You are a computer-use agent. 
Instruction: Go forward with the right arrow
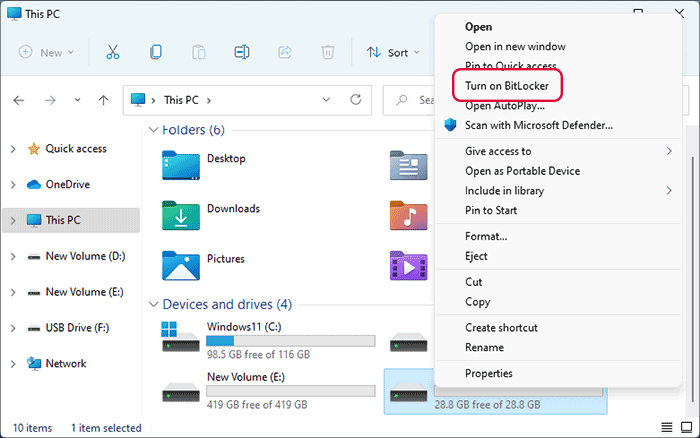(50, 100)
